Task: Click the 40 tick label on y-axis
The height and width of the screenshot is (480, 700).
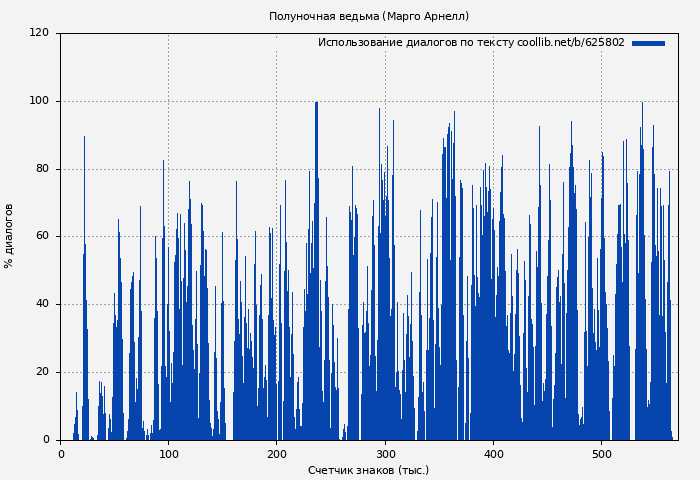Action: pyautogui.click(x=42, y=304)
